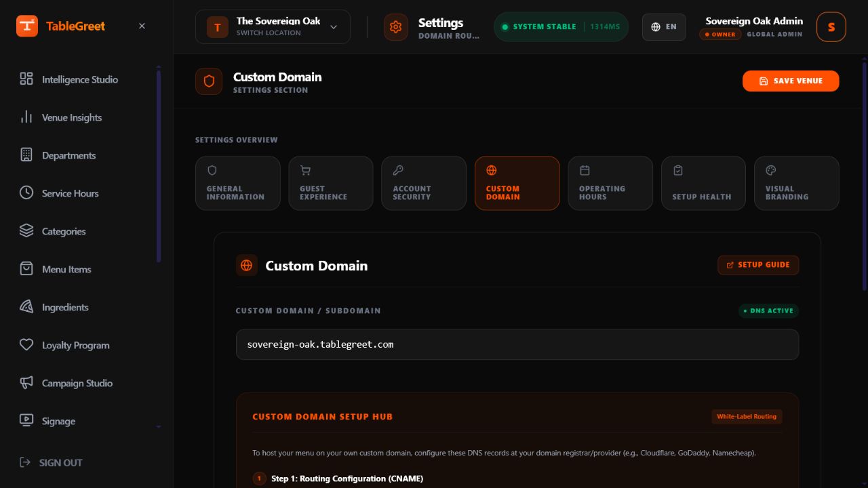Switch to General Information tab

point(238,183)
